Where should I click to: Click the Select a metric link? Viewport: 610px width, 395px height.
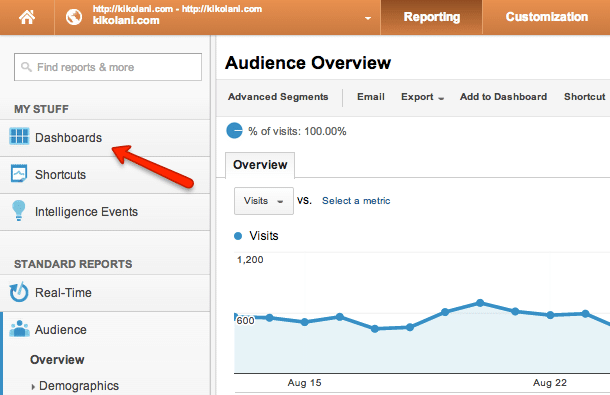click(356, 201)
